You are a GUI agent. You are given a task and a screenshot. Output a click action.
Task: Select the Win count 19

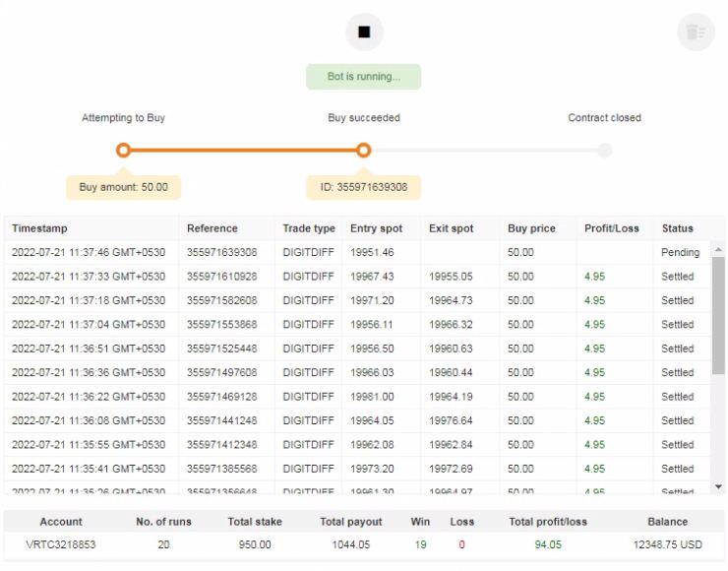coord(421,544)
